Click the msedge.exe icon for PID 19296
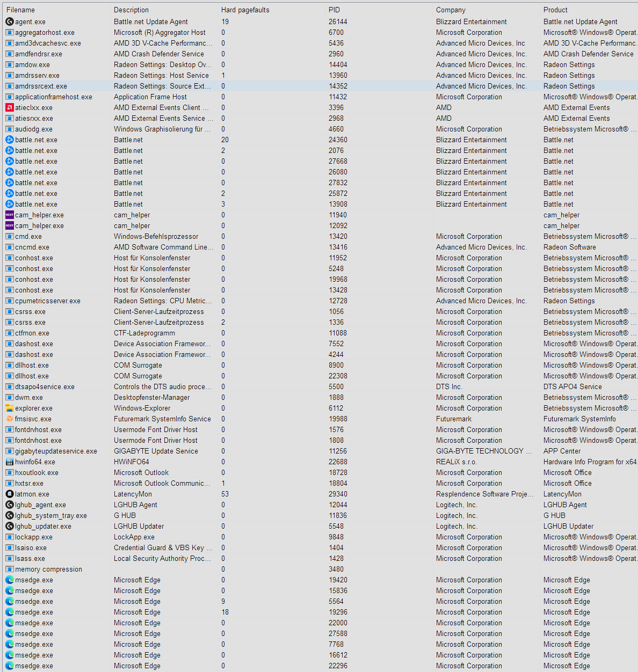Viewport: 638px width, 672px height. tap(10, 612)
